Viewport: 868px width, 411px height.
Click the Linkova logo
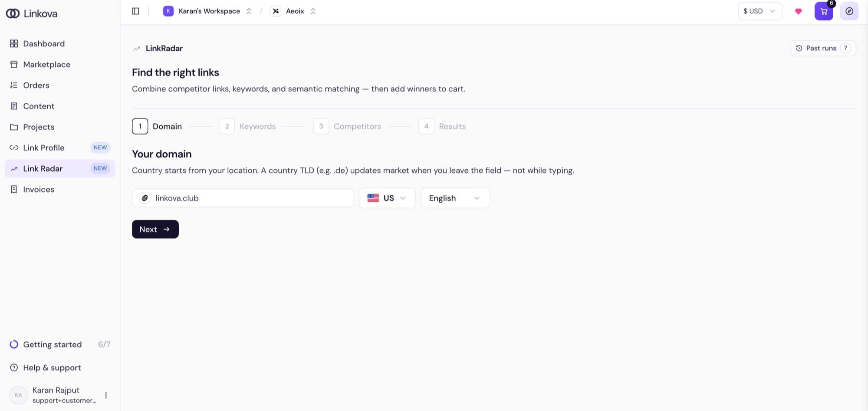(x=31, y=13)
